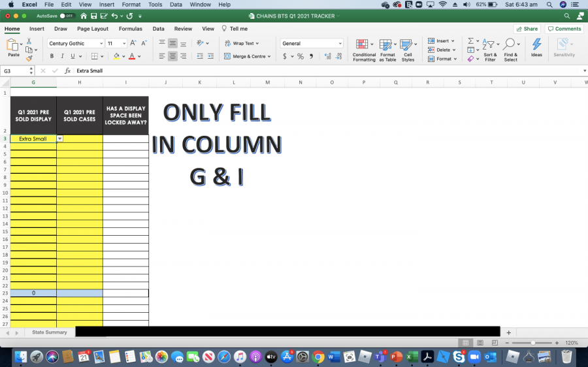Apply currency dollar format icon

click(x=285, y=56)
